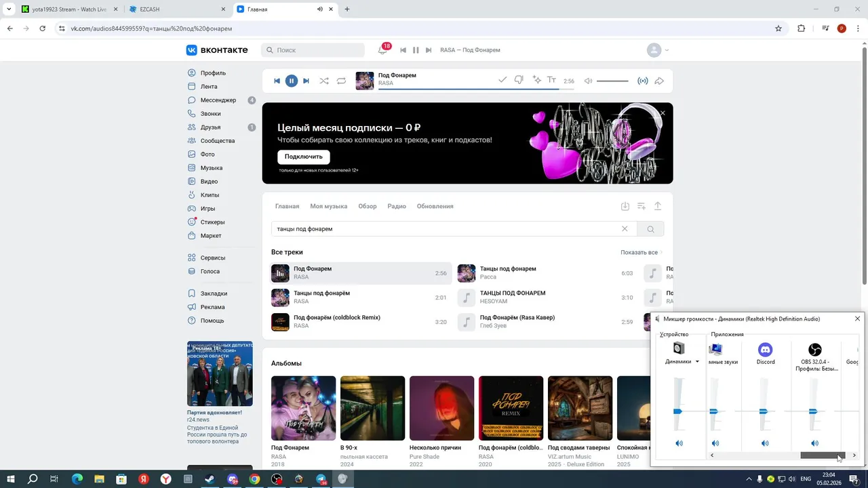Bookmark this page star icon

click(778, 28)
